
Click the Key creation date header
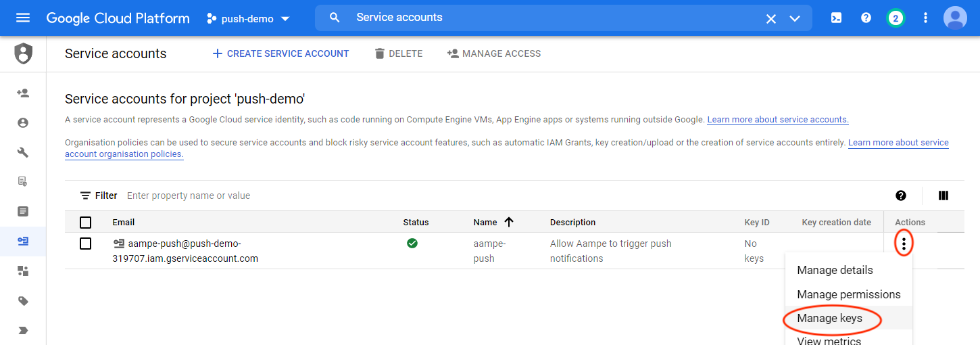pos(836,222)
